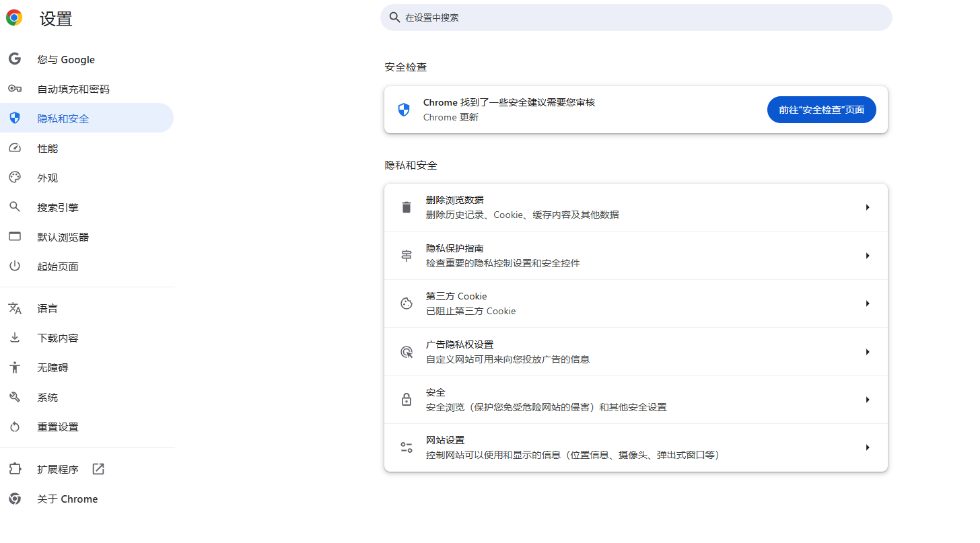
Task: Expand the 安全 row arrow
Action: click(x=868, y=400)
